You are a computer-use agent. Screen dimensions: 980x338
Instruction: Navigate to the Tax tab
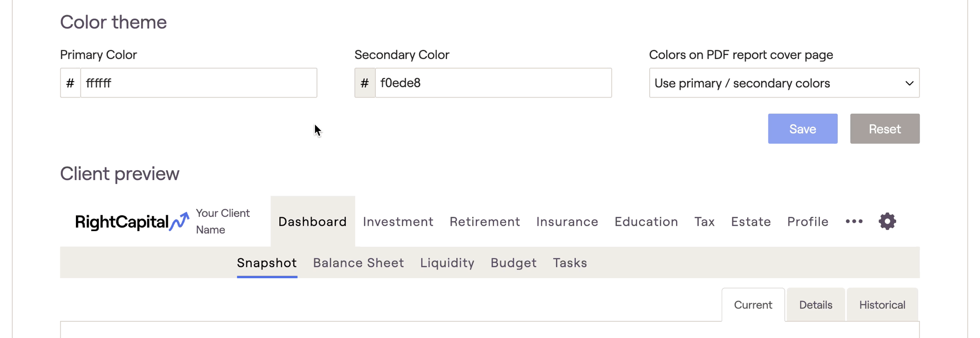click(x=704, y=222)
